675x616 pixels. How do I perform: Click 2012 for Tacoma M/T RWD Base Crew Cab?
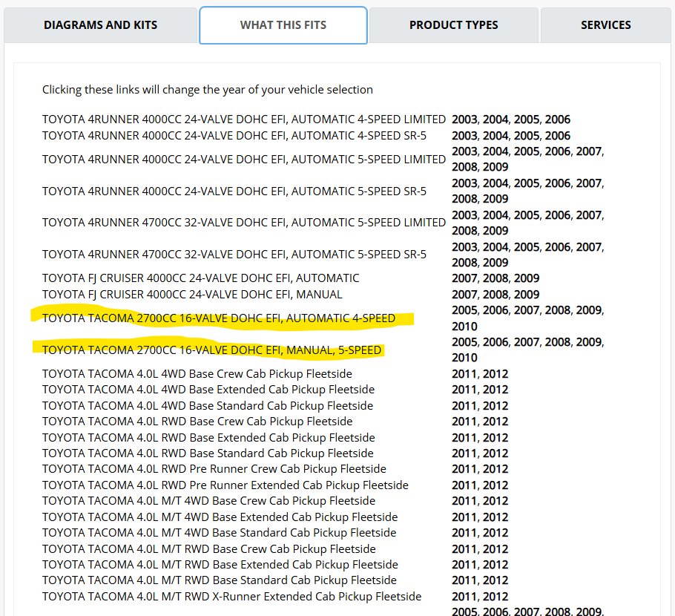(495, 549)
